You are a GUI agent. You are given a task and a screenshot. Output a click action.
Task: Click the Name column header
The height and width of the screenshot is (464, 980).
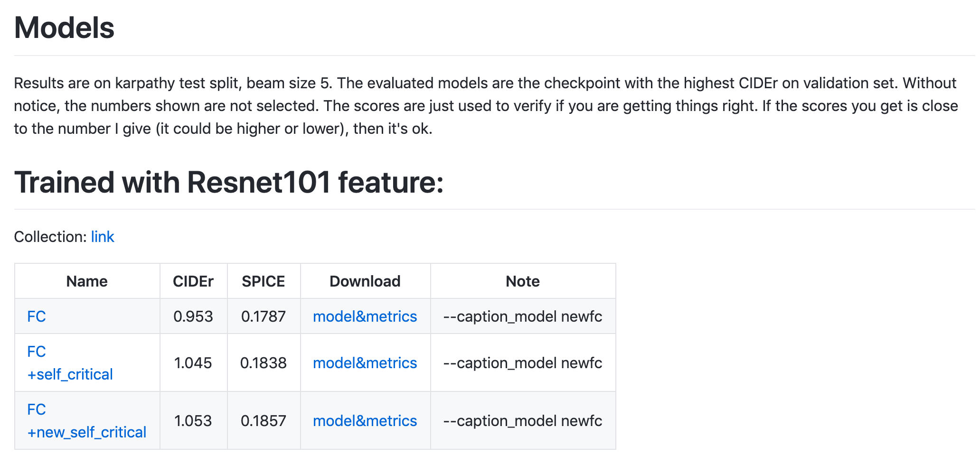click(87, 281)
